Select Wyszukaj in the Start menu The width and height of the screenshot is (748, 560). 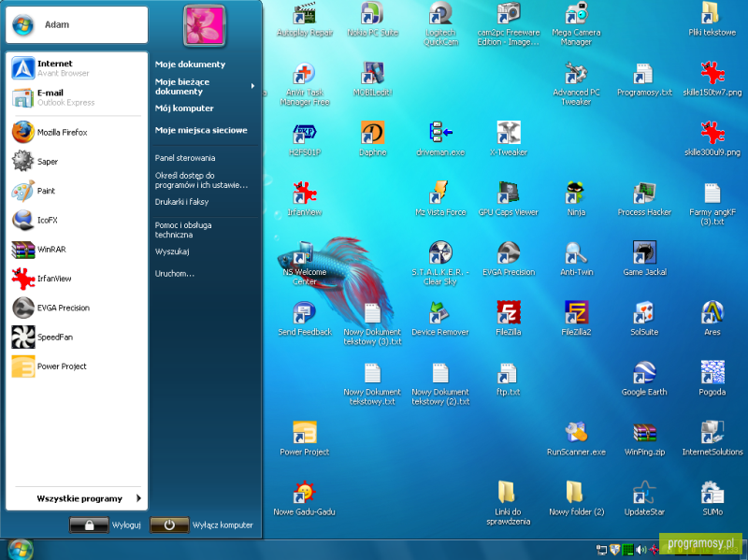172,251
